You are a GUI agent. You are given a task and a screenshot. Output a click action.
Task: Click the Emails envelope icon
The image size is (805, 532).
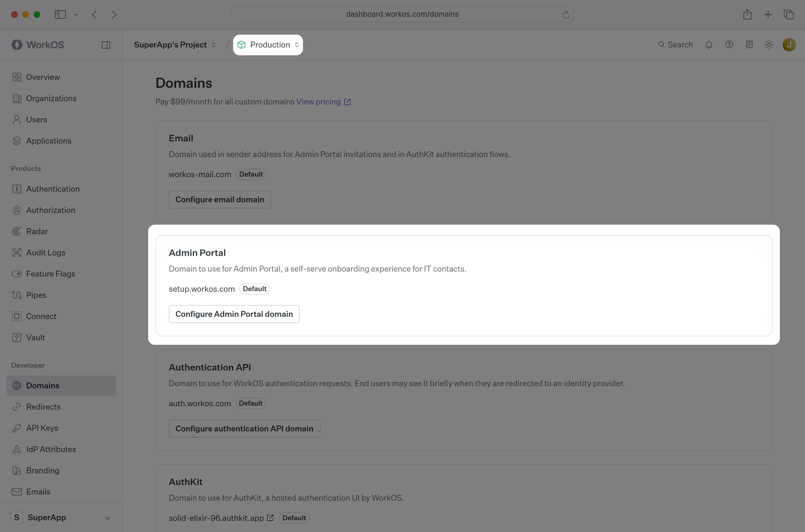(16, 492)
